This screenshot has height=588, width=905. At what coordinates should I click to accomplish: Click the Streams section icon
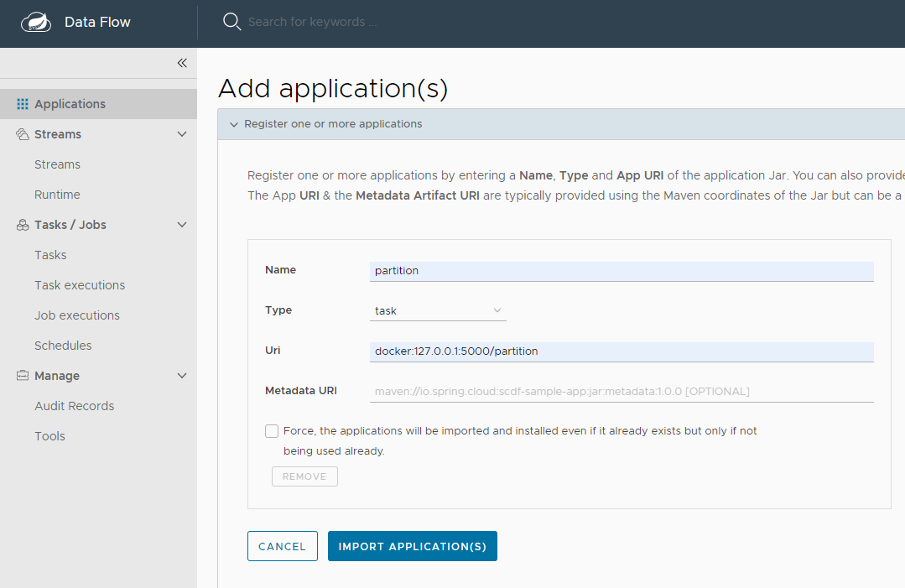pos(23,134)
